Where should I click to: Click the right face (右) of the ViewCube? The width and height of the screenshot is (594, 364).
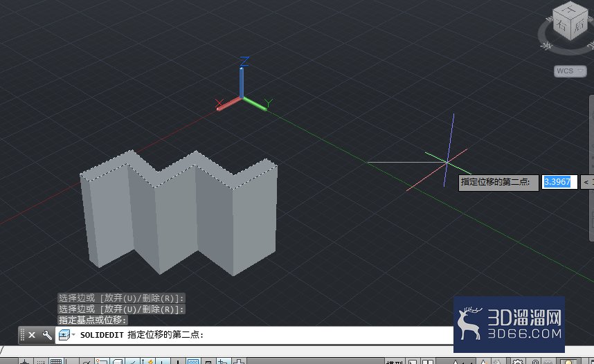[x=561, y=26]
